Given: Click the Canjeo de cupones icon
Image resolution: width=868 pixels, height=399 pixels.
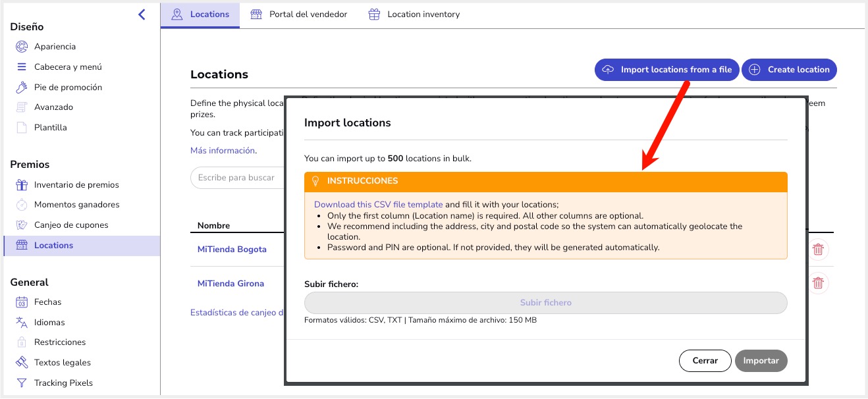Looking at the screenshot, I should 22,225.
